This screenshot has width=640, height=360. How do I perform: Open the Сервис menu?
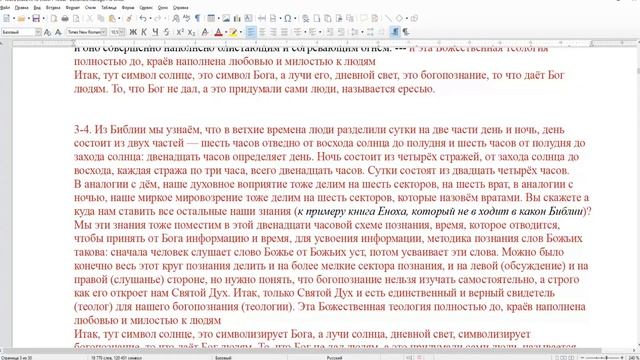tap(146, 7)
